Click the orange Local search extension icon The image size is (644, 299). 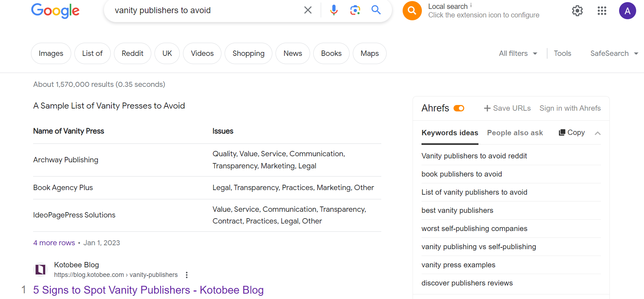point(412,11)
